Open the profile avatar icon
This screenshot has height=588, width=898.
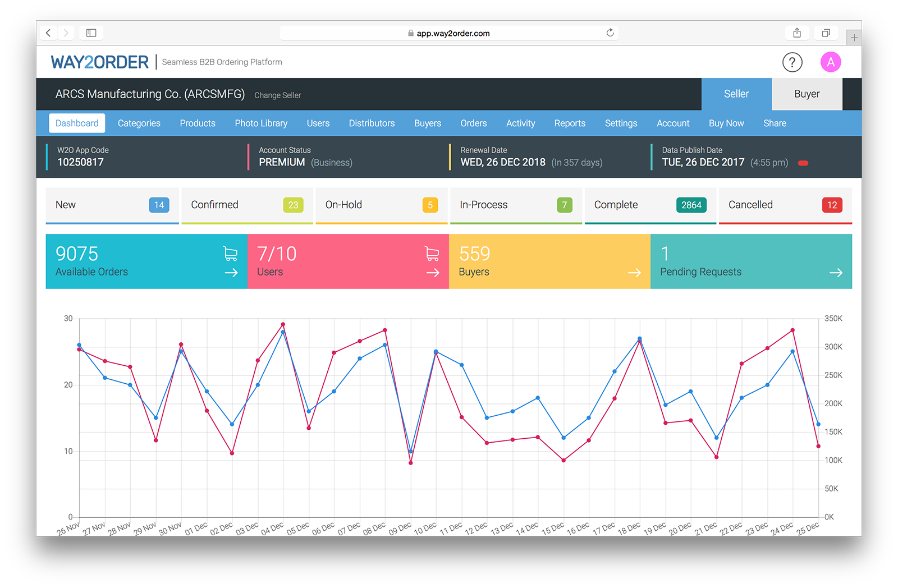pyautogui.click(x=831, y=62)
